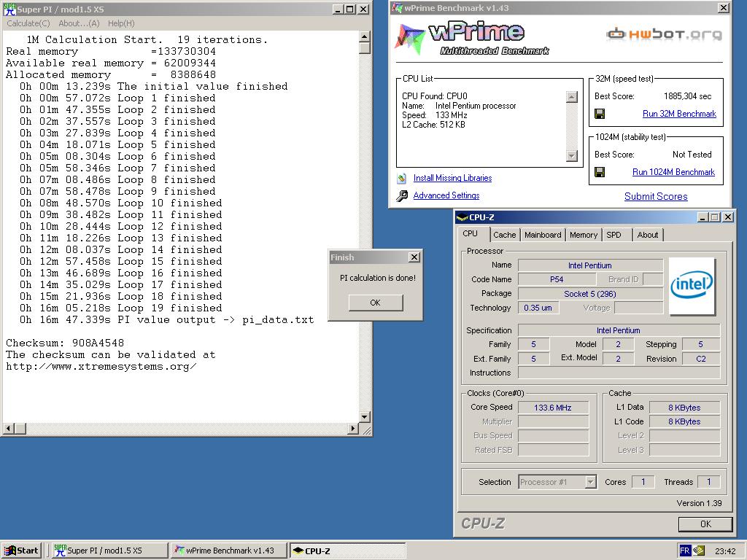Click the Super PI title bar icon
The image size is (747, 560).
click(9, 9)
